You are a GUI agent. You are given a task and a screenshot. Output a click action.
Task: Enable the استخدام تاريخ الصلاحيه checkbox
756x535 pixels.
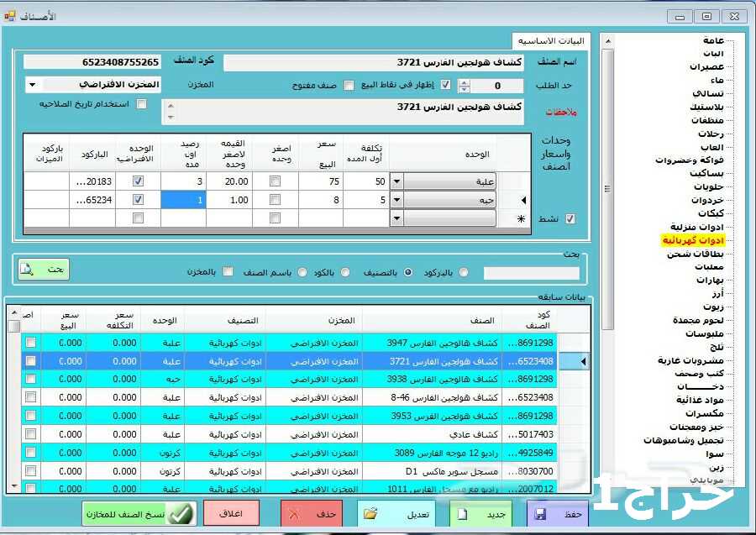141,103
